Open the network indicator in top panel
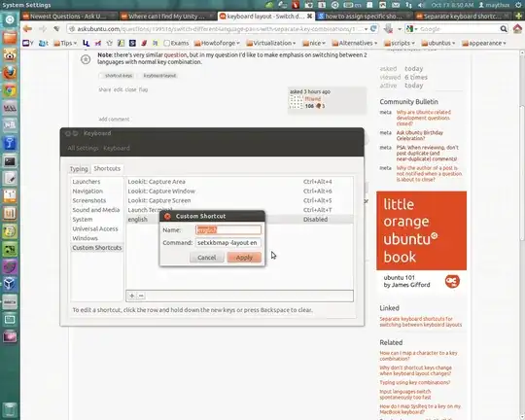The width and height of the screenshot is (525, 420). click(408, 5)
